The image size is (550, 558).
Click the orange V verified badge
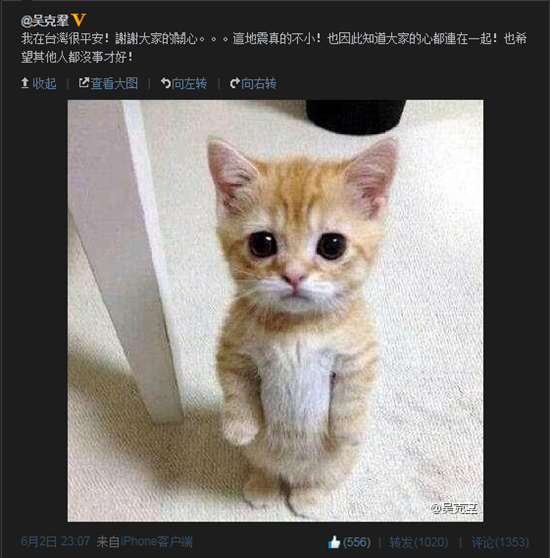[79, 20]
